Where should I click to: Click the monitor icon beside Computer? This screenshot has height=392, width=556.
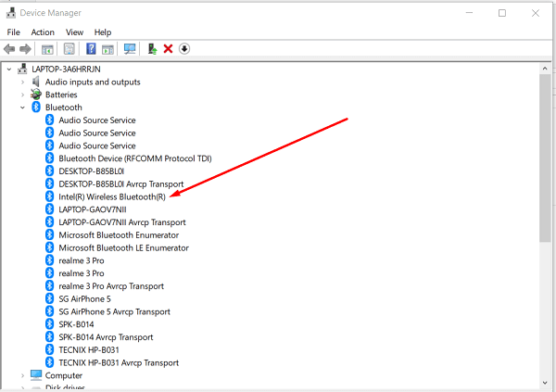pos(36,375)
